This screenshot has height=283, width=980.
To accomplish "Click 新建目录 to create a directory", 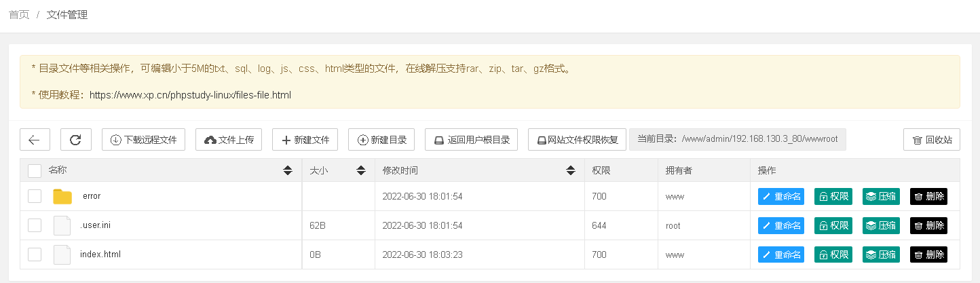I will [x=381, y=140].
